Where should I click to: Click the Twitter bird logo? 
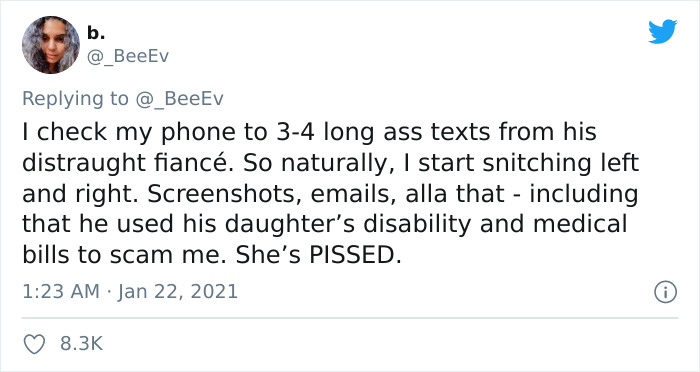(662, 31)
